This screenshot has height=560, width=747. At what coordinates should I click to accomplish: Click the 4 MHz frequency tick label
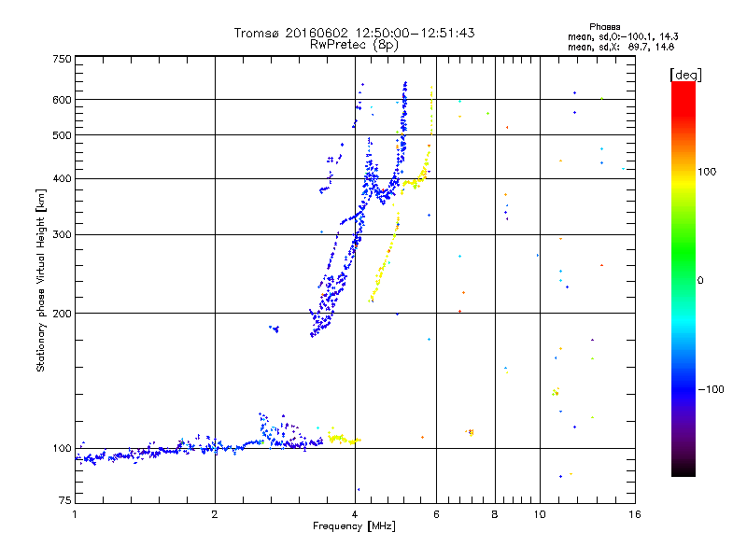pyautogui.click(x=355, y=514)
